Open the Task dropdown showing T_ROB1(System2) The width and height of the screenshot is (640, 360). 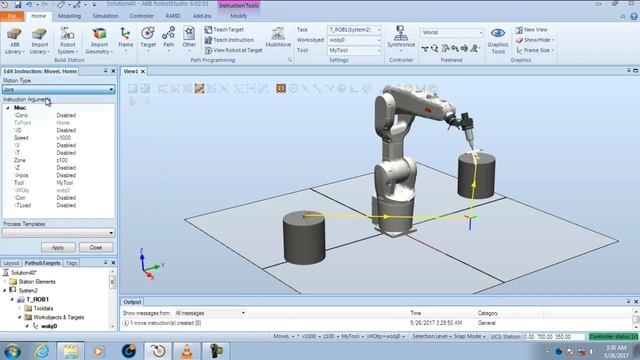(x=354, y=30)
